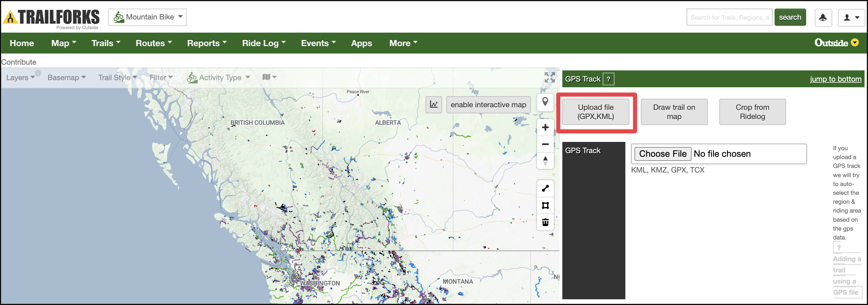Click the map location pin icon
Viewport: 868px width, 305px height.
coord(545,102)
